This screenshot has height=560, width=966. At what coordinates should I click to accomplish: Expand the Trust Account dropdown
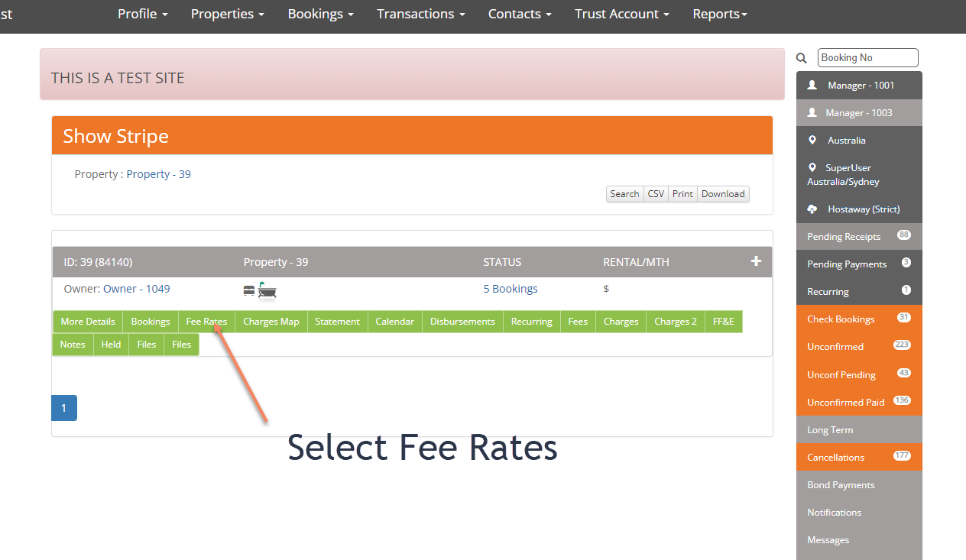[x=621, y=14]
